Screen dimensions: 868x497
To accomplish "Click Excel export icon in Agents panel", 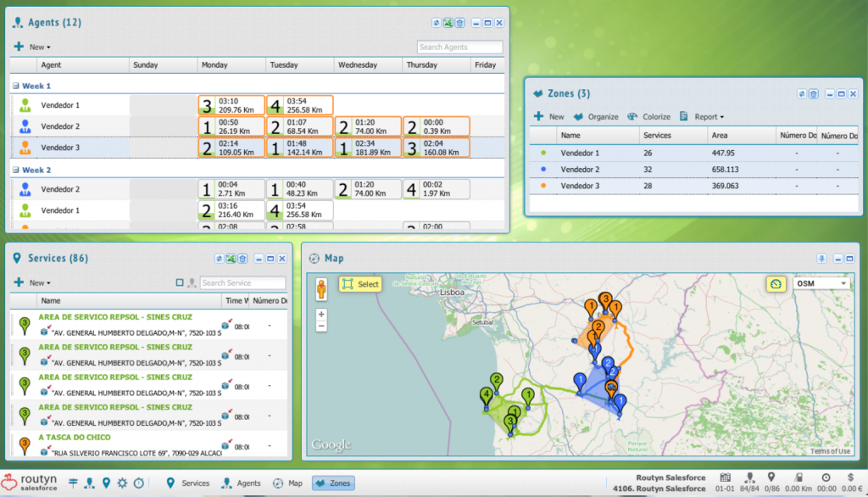I will point(448,23).
